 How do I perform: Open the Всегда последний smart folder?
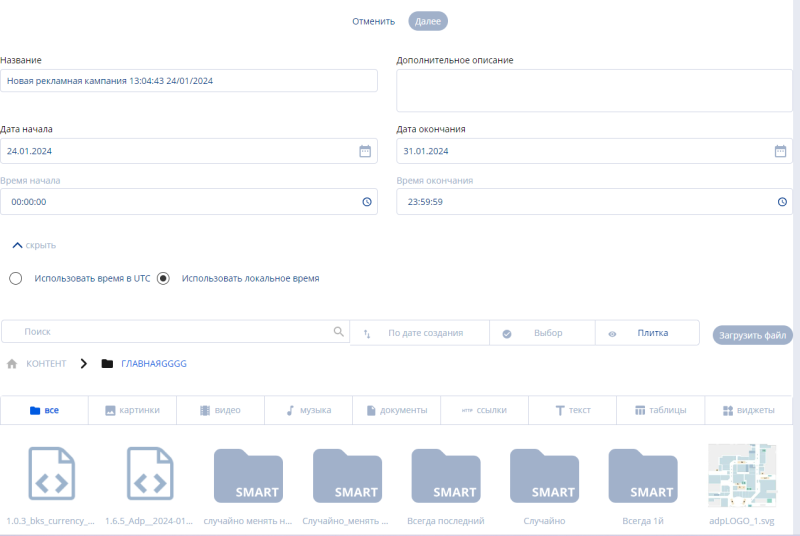tap(446, 477)
